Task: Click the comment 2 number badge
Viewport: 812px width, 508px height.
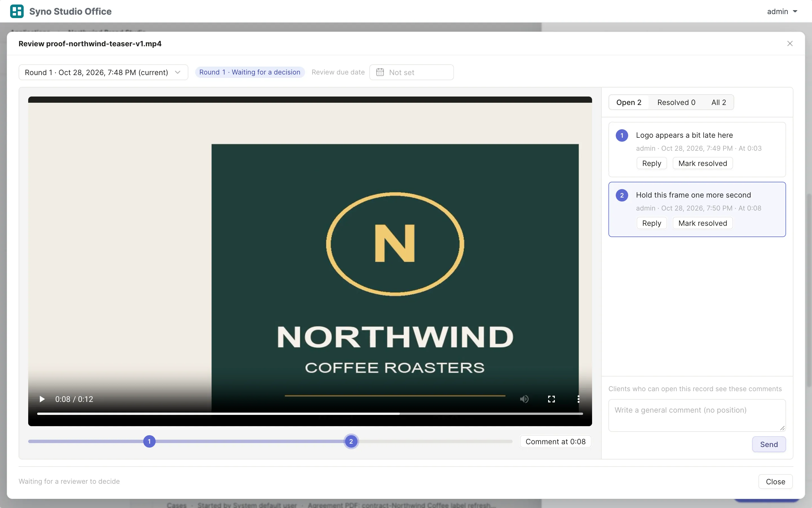Action: click(622, 195)
